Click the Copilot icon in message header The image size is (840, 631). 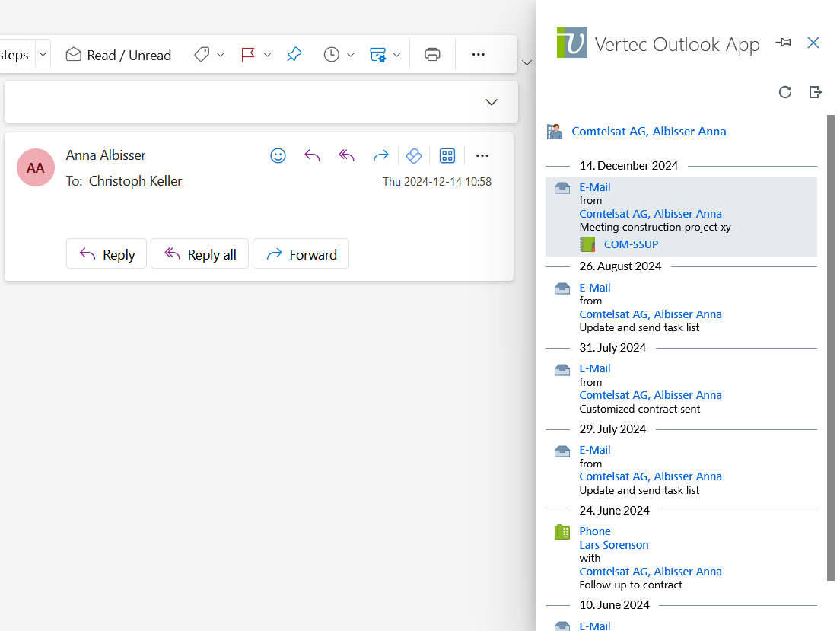tap(413, 156)
